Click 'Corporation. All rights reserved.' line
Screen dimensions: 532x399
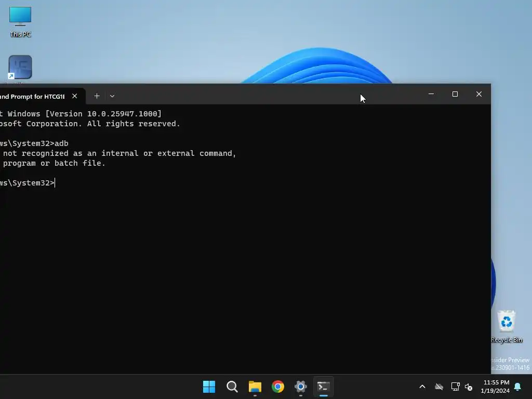pyautogui.click(x=90, y=124)
